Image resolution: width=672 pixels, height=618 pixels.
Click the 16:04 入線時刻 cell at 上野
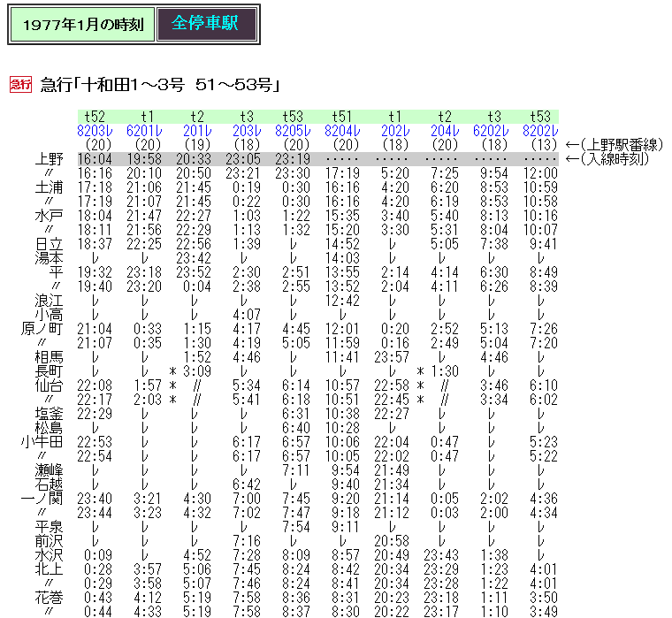[x=95, y=159]
